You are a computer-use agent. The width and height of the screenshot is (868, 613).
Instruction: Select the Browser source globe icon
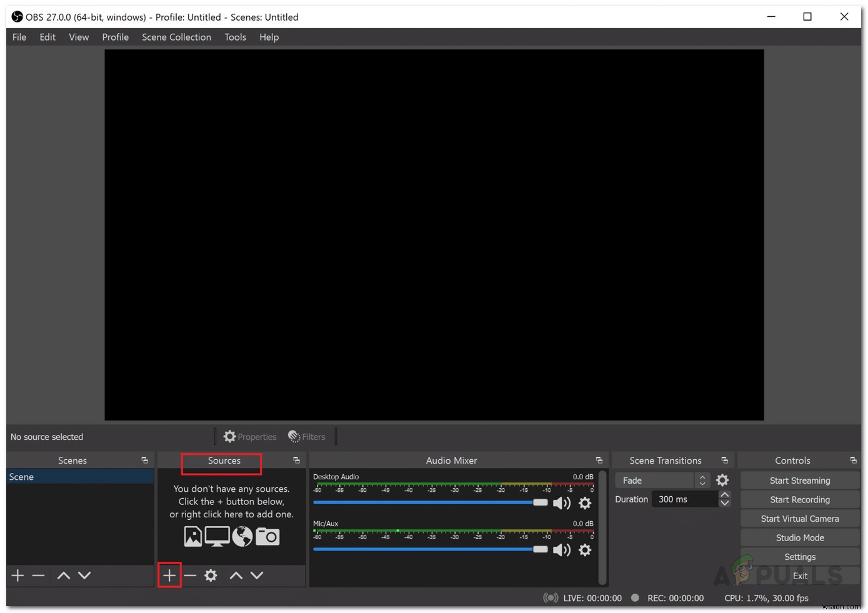pyautogui.click(x=242, y=536)
